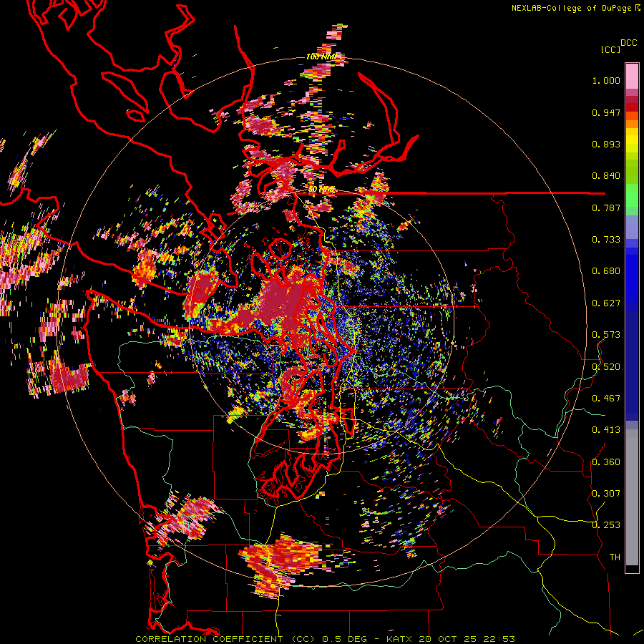Select the 0.840 scale value
Screen dimensions: 644x644
click(x=606, y=176)
